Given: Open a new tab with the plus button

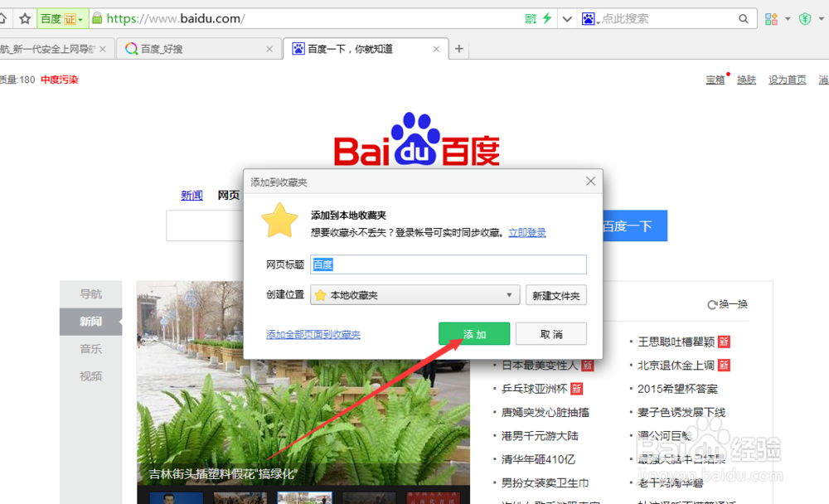Looking at the screenshot, I should coord(459,49).
